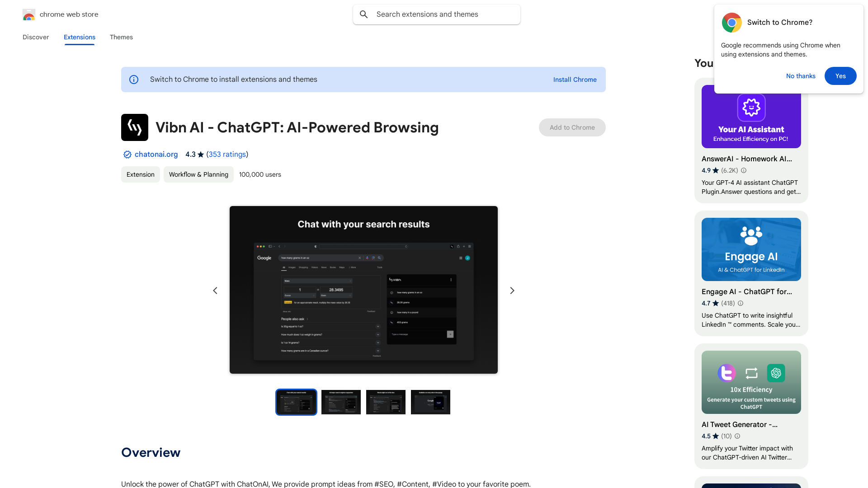Viewport: 868px width, 488px height.
Task: Click the Amplify your Twitter impact description
Action: tap(747, 453)
